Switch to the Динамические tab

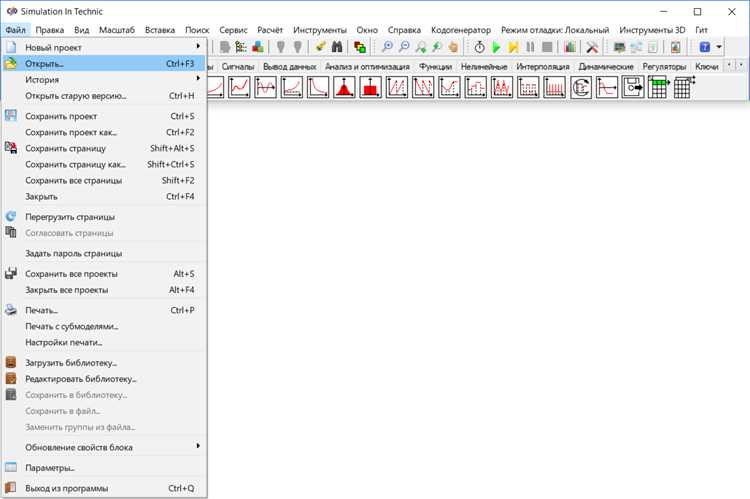click(x=606, y=67)
